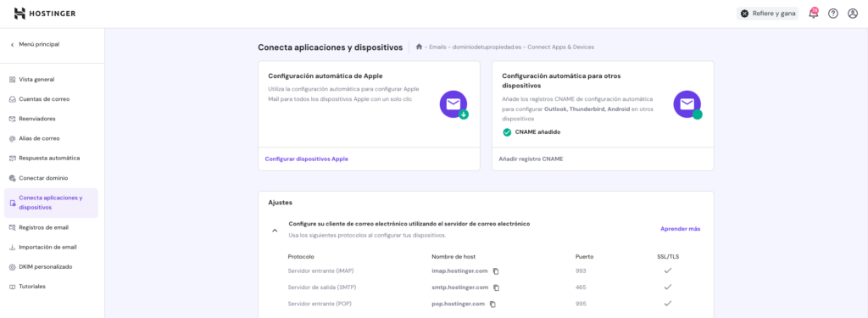Click Protocolo column header
Screen dimensions: 868x318
(x=301, y=256)
